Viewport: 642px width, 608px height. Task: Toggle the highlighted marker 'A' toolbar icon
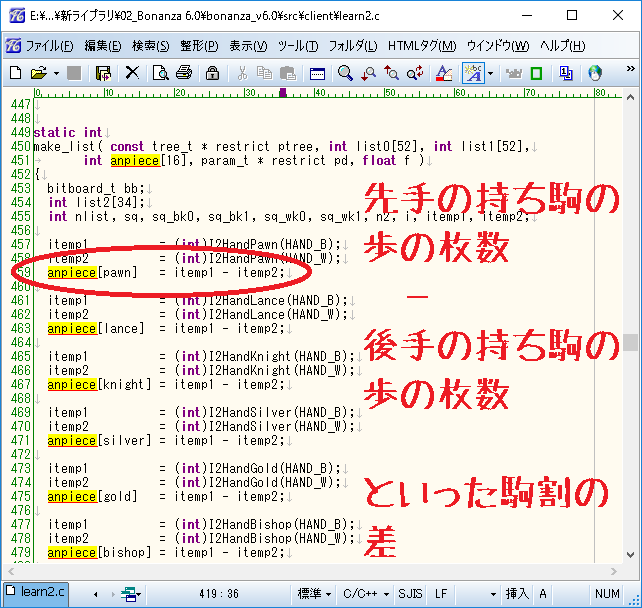click(x=474, y=73)
